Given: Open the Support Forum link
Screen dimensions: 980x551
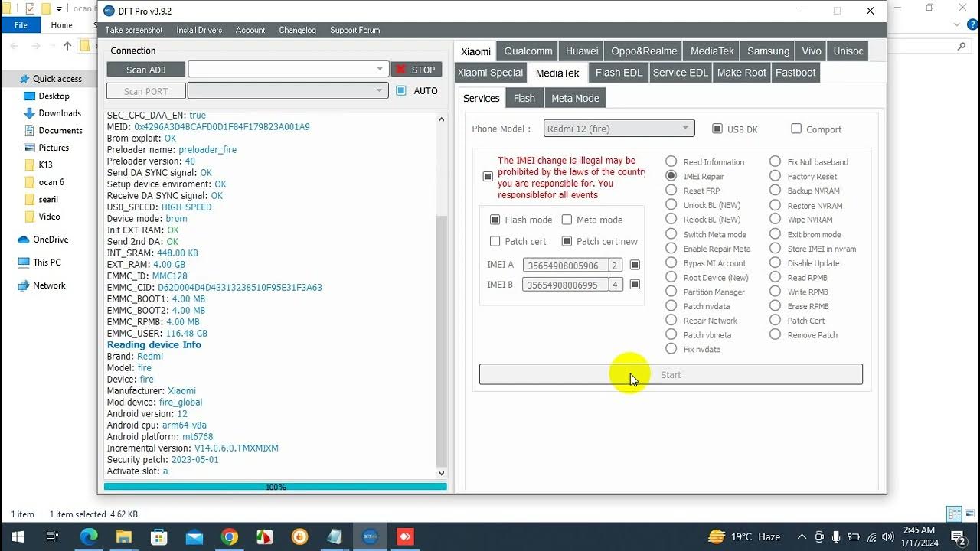Looking at the screenshot, I should 354,31.
